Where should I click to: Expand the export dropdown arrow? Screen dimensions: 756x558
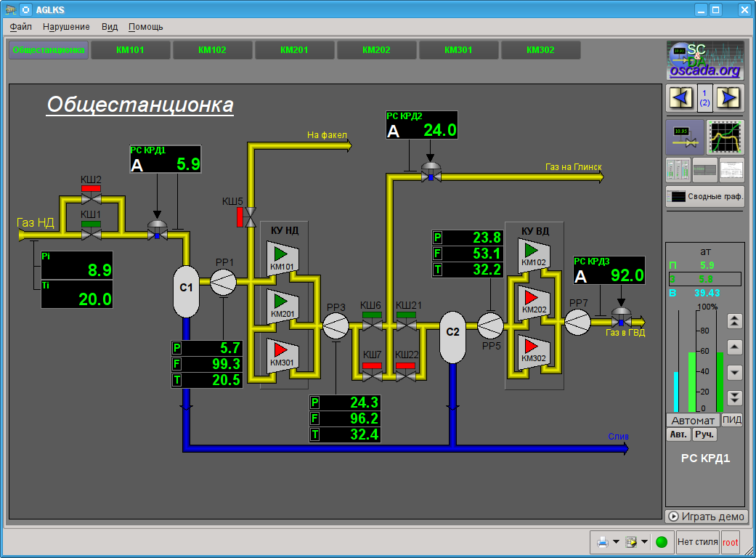[644, 542]
